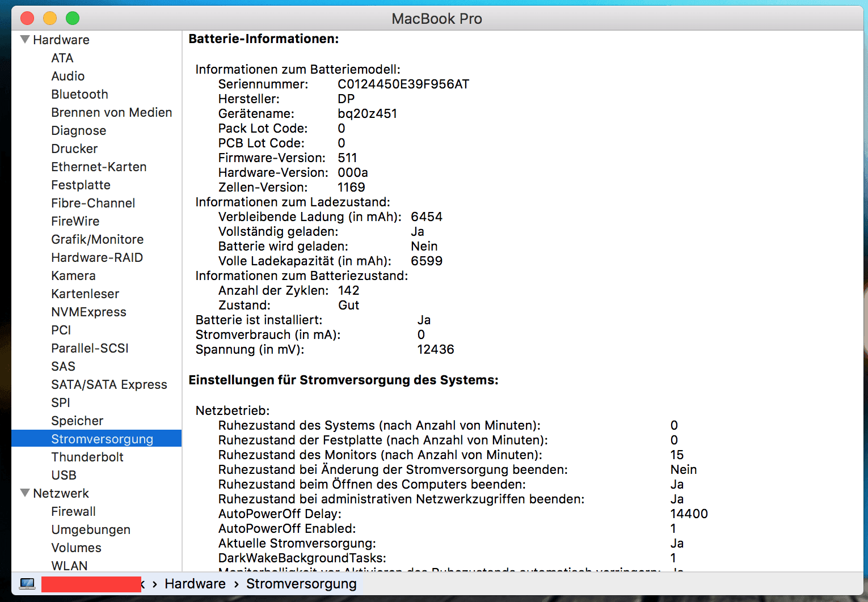Show Ethernet-Karten information
Viewport: 868px width, 602px height.
(99, 167)
